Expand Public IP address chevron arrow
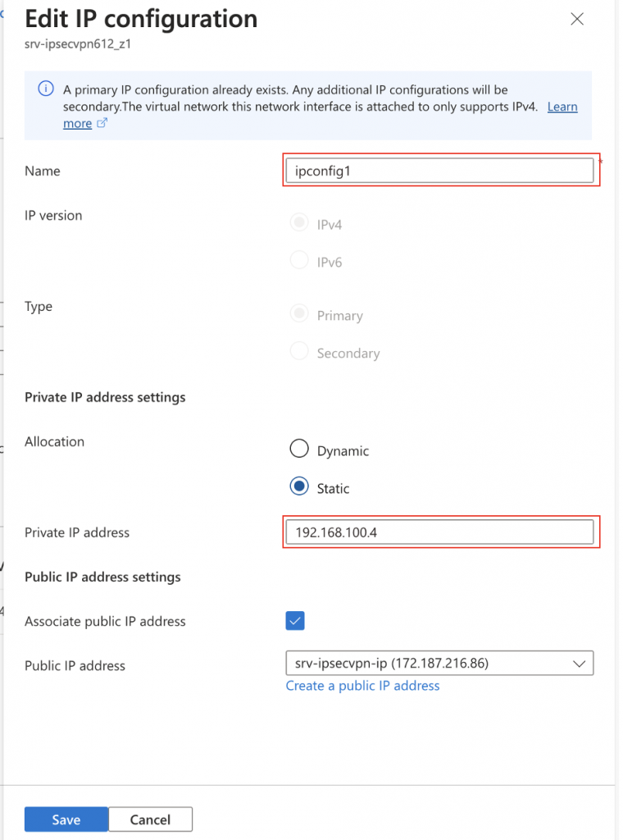 [579, 664]
